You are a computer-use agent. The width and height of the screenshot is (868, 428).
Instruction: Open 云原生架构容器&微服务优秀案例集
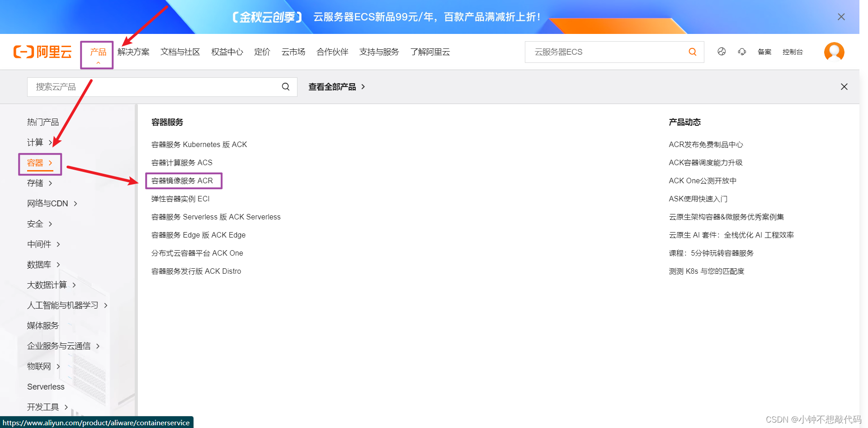coord(726,217)
